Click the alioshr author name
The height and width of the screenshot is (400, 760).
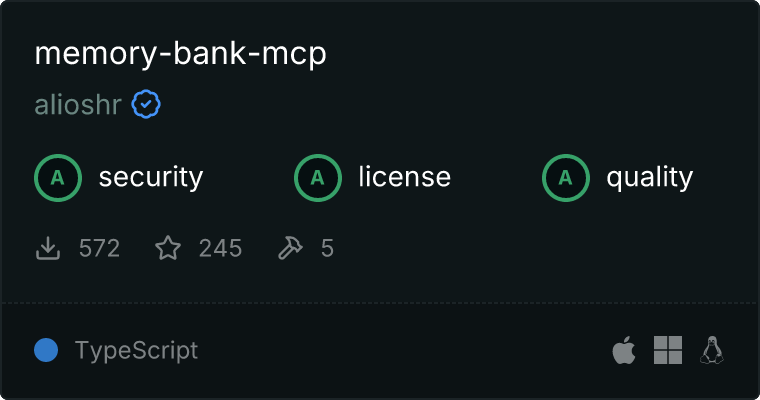tap(78, 105)
